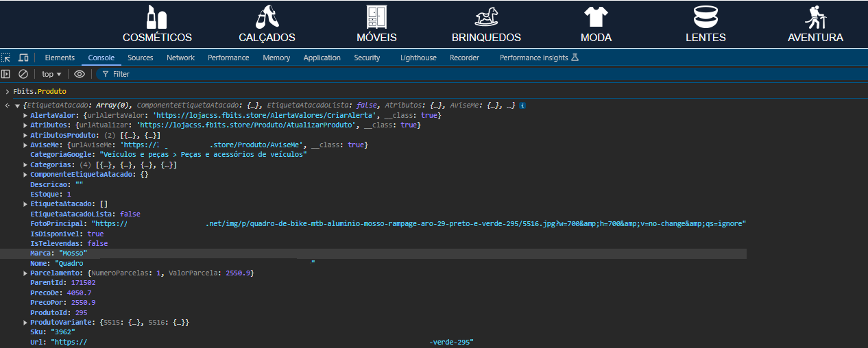The image size is (868, 348).
Task: Expand the AviseMe property
Action: [x=25, y=145]
